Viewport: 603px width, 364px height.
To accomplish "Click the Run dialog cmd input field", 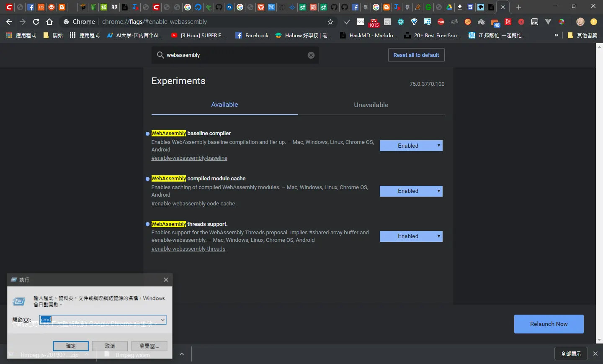I will [x=99, y=320].
